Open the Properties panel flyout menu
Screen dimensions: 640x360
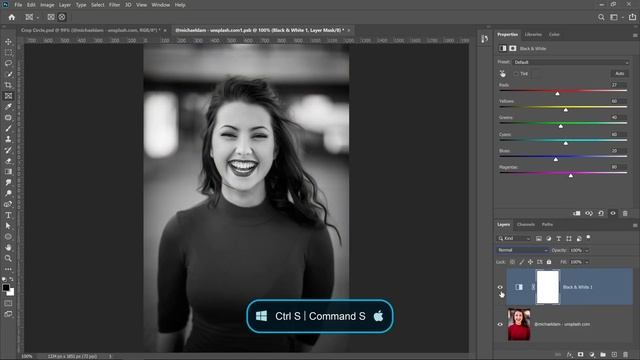(x=635, y=35)
